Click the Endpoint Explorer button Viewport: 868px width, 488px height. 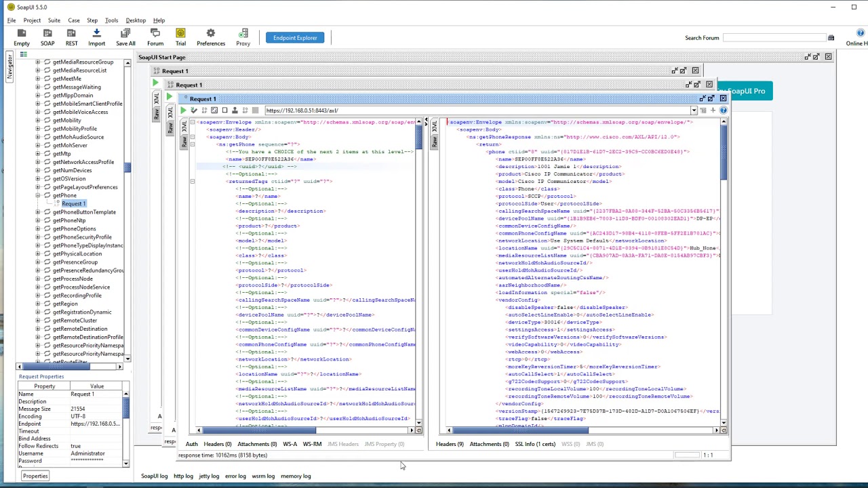[x=295, y=38]
